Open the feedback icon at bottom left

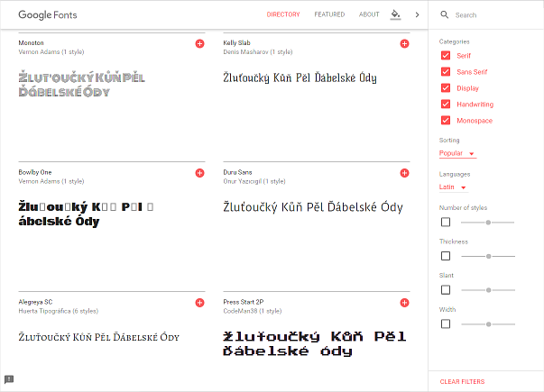click(x=9, y=379)
